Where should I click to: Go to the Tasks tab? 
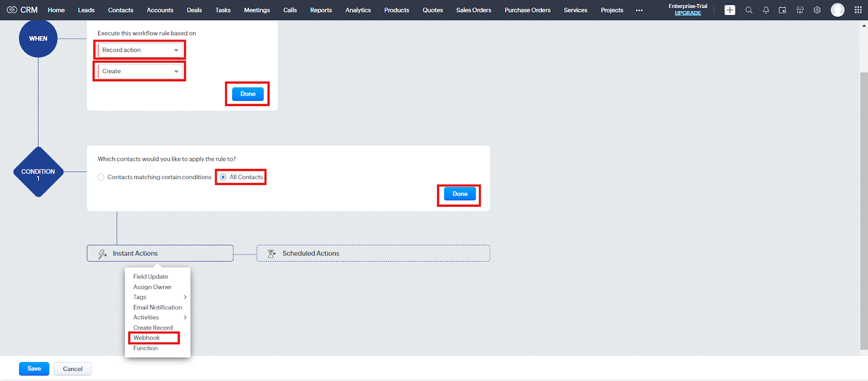tap(223, 10)
